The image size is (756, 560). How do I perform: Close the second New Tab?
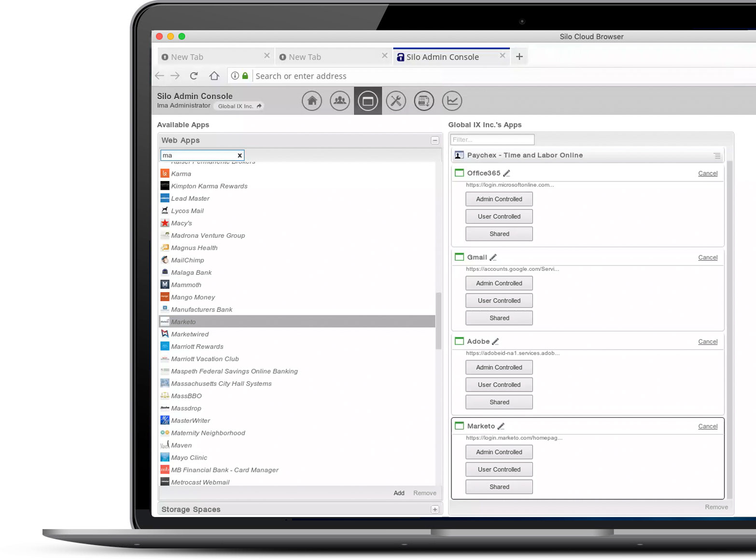click(x=384, y=56)
